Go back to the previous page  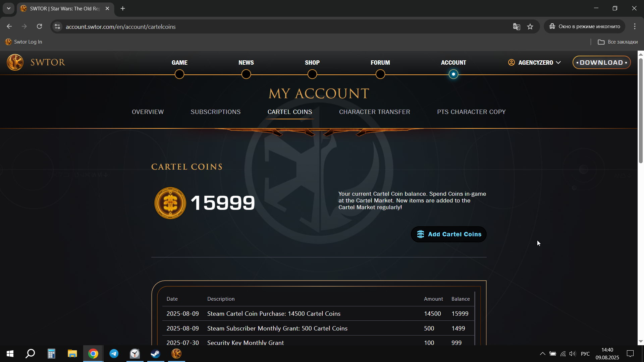coord(9,26)
